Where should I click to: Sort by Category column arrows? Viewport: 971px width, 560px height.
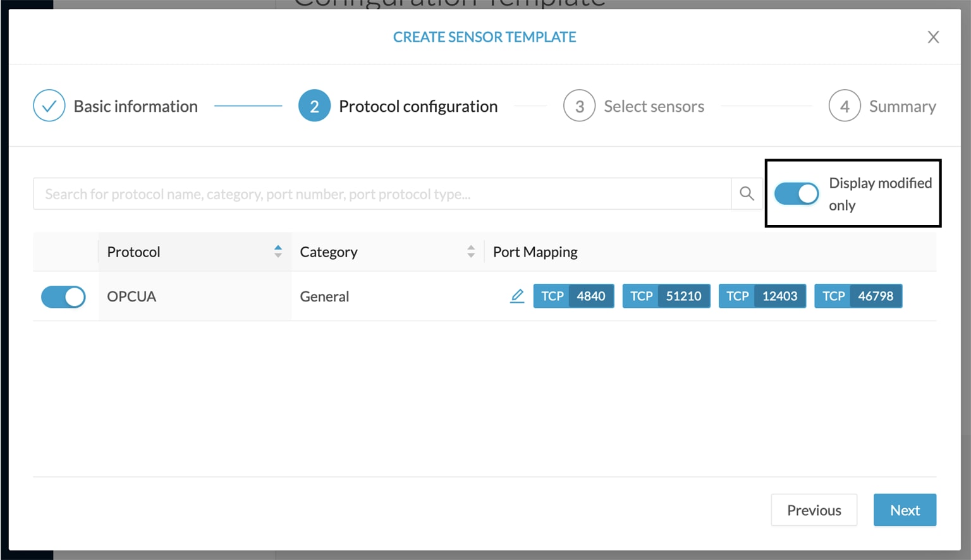[471, 252]
